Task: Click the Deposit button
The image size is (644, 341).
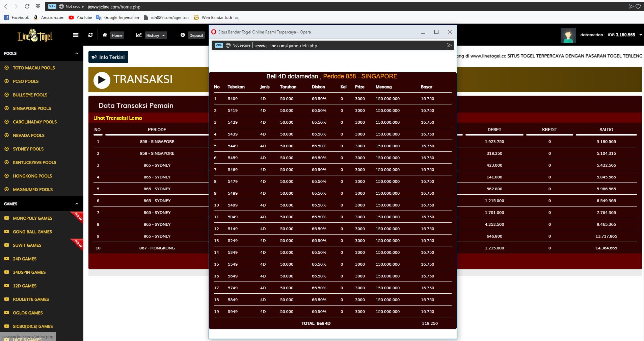Action: [196, 35]
